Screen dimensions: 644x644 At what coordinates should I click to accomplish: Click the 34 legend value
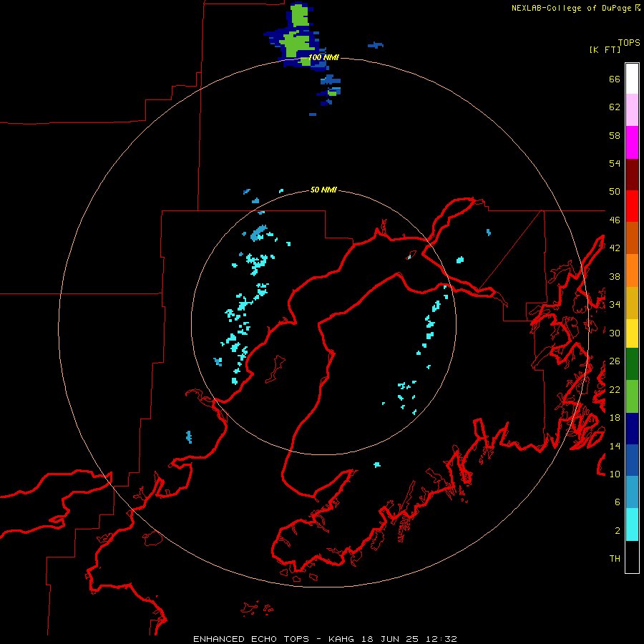click(615, 305)
